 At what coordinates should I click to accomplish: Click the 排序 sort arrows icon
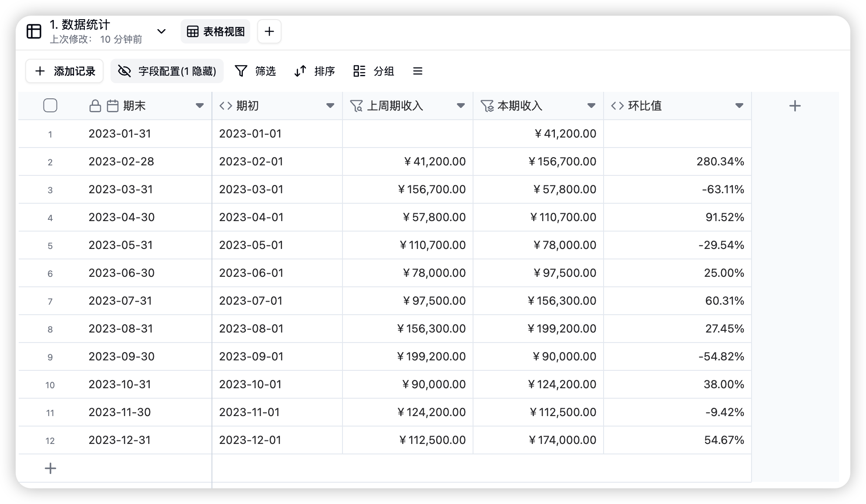click(300, 71)
